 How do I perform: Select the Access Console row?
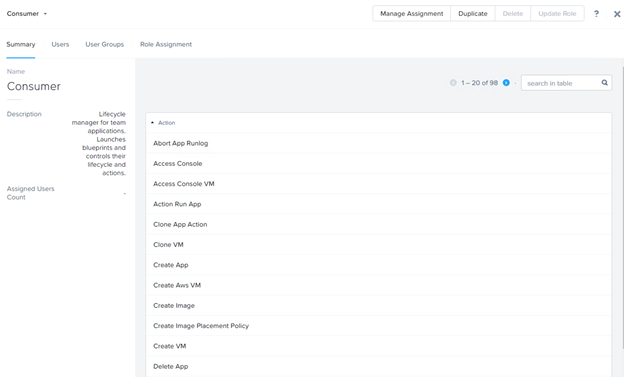pos(378,163)
